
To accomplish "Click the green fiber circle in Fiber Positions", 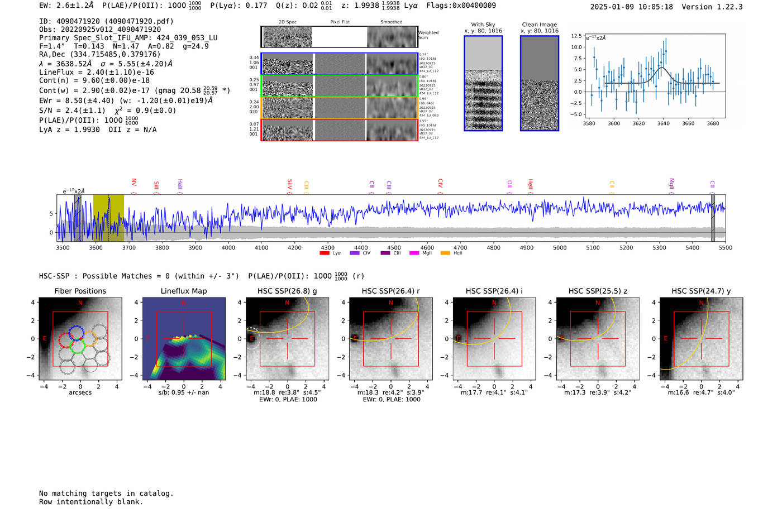I will click(x=77, y=347).
